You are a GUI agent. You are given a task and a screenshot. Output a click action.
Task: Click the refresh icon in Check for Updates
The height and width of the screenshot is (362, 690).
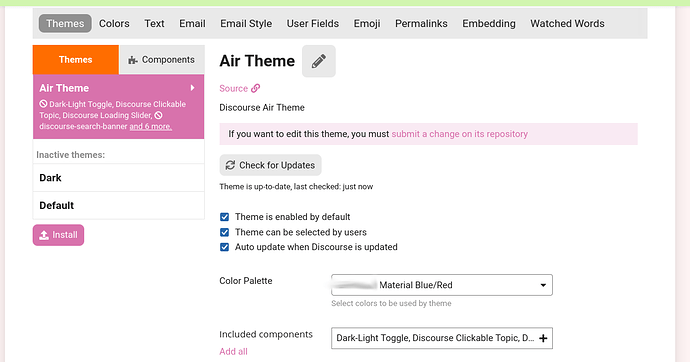click(230, 165)
